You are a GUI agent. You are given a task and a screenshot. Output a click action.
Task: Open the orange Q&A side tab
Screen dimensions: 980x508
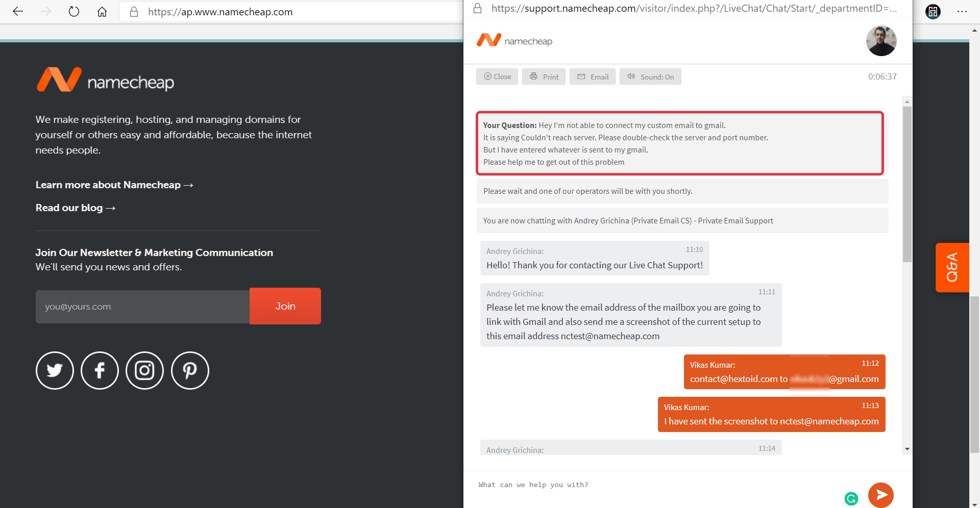pos(952,267)
